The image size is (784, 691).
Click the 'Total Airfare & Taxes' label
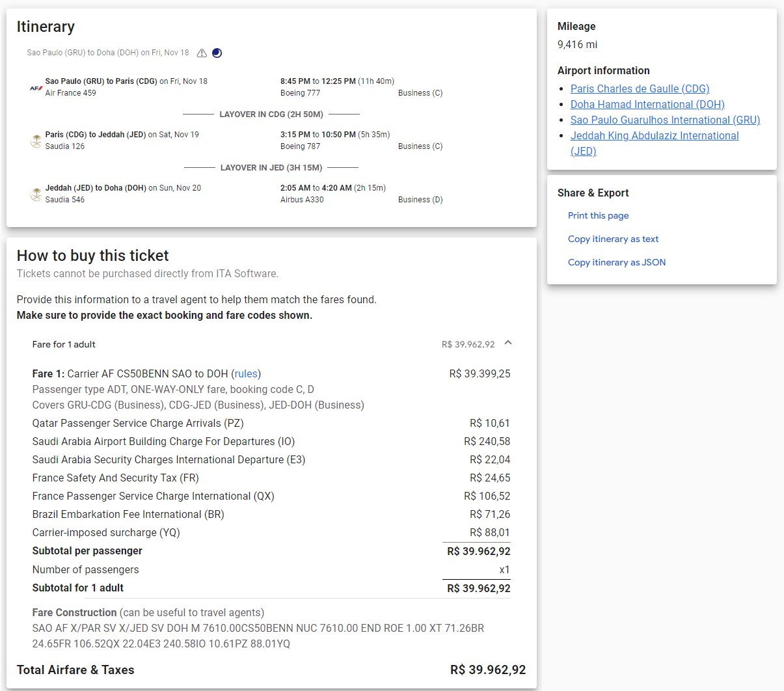[75, 670]
